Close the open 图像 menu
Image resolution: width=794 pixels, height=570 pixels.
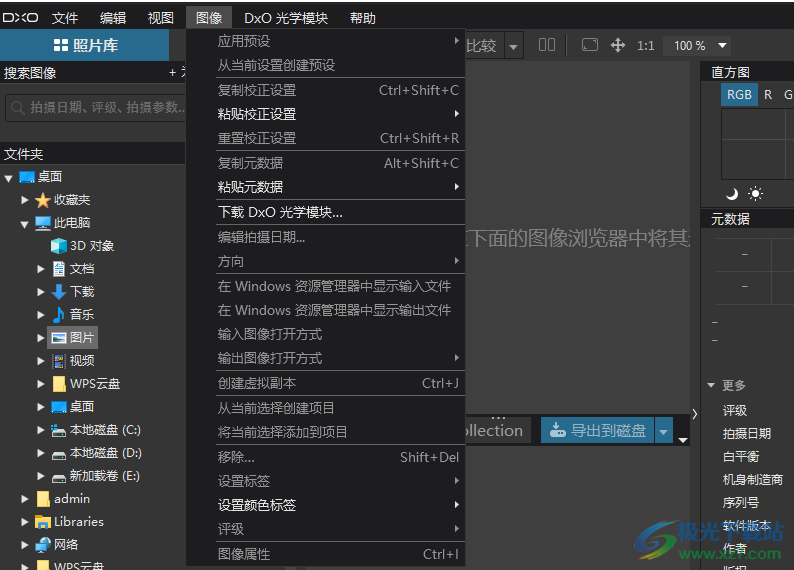click(209, 18)
